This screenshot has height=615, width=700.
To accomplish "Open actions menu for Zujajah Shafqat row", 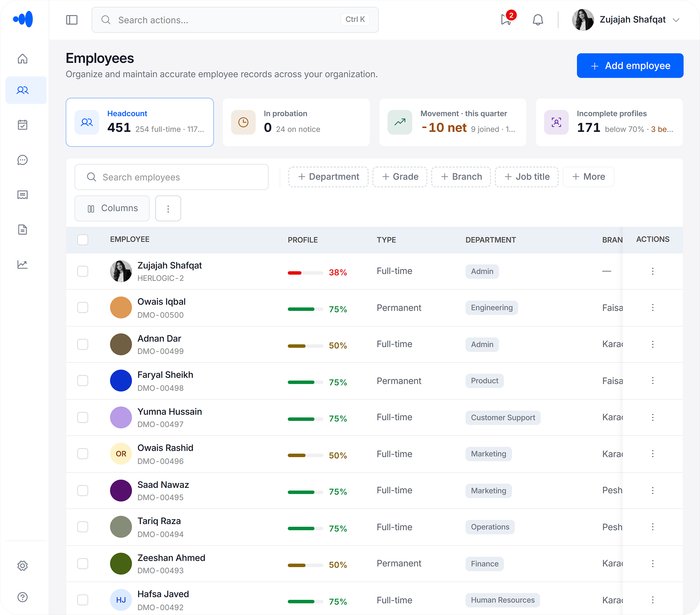I will point(653,271).
